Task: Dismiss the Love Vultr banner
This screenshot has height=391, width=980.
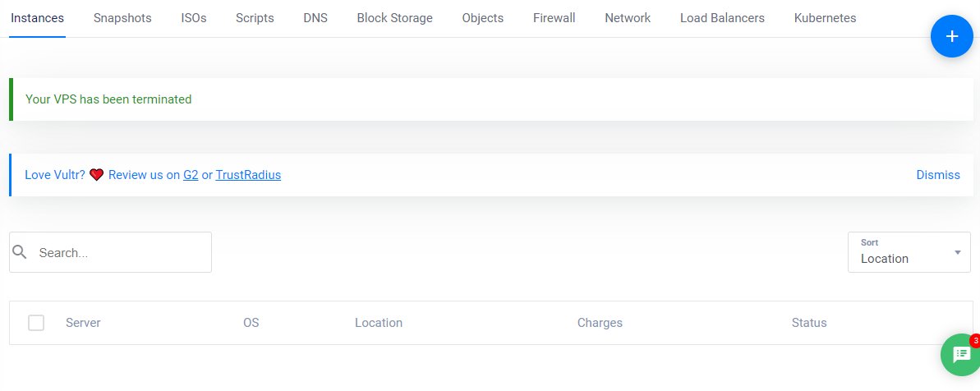Action: 938,175
